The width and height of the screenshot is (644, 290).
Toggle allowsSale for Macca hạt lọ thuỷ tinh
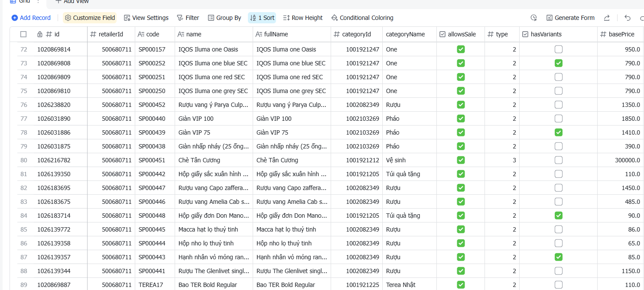click(x=461, y=229)
